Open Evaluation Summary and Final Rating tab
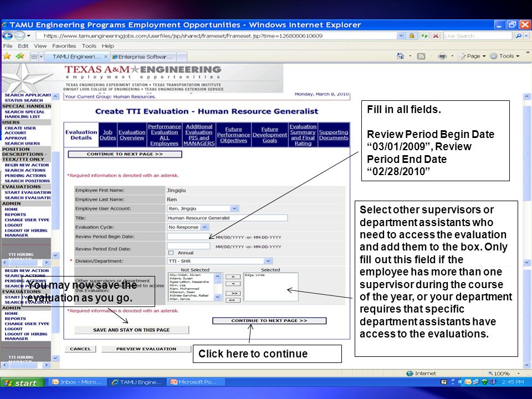The width and height of the screenshot is (532, 399). (303, 135)
